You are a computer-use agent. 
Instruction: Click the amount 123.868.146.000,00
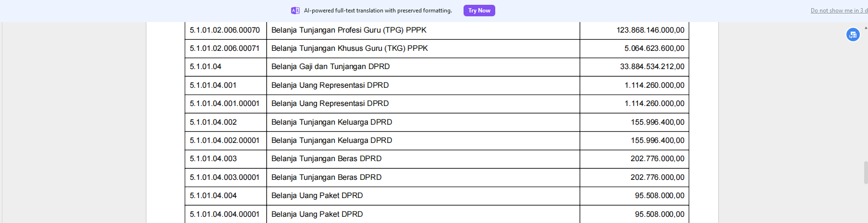click(650, 30)
